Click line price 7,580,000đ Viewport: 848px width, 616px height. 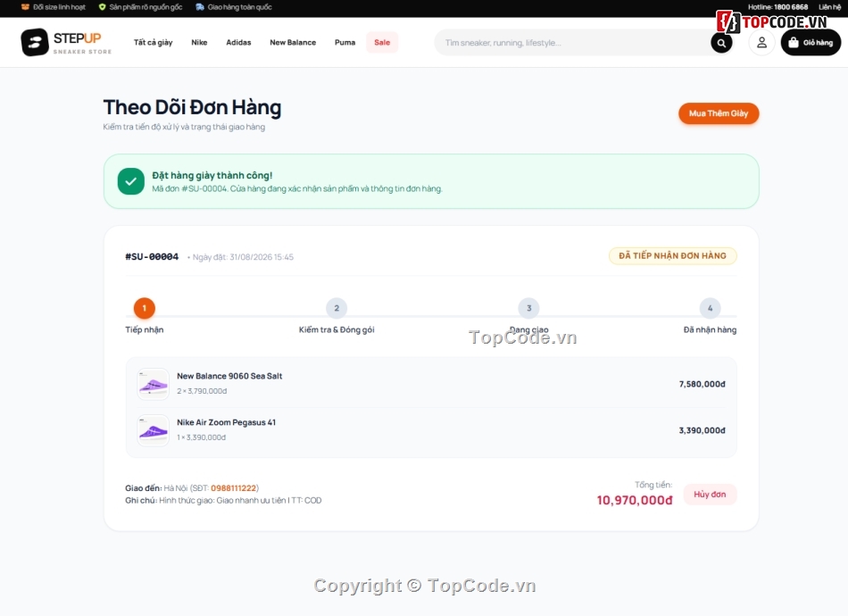click(x=702, y=384)
